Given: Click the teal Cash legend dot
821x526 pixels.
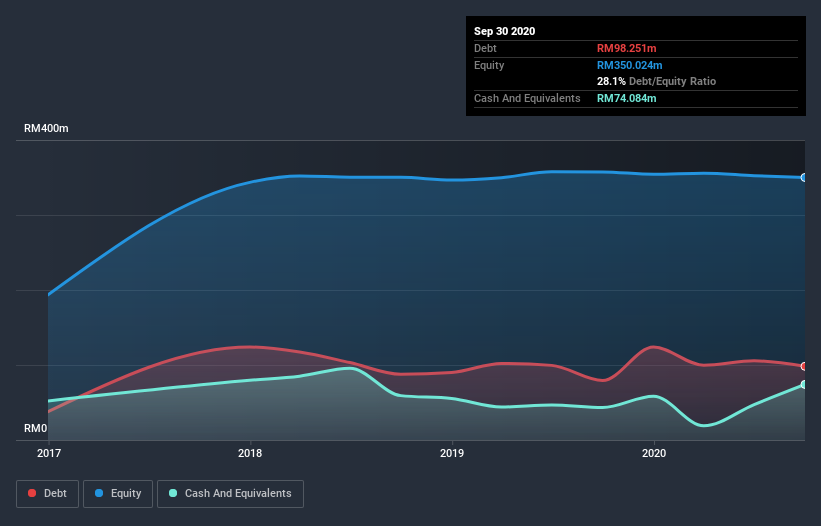Looking at the screenshot, I should click(x=173, y=493).
